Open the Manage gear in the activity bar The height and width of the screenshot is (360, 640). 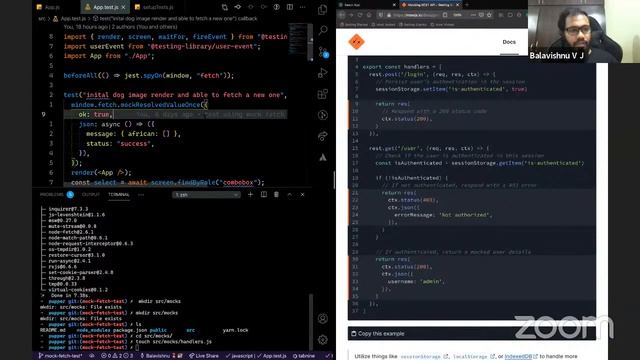pyautogui.click(x=322, y=340)
